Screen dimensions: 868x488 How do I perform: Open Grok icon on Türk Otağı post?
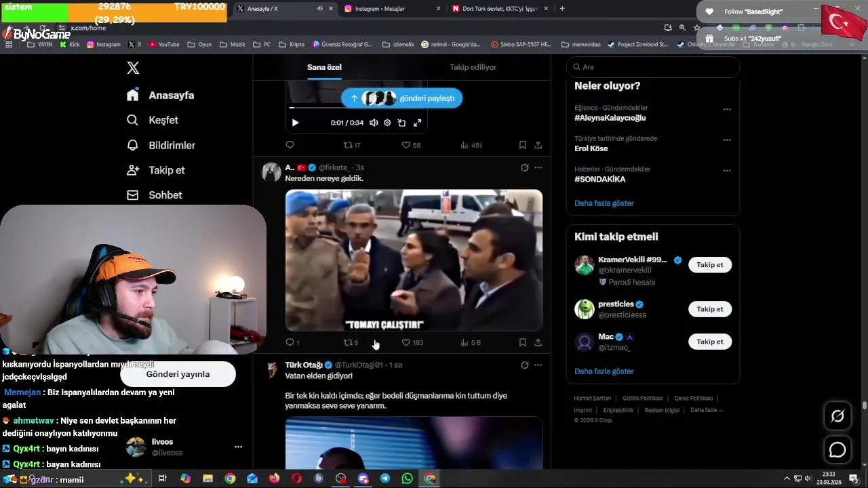[524, 365]
